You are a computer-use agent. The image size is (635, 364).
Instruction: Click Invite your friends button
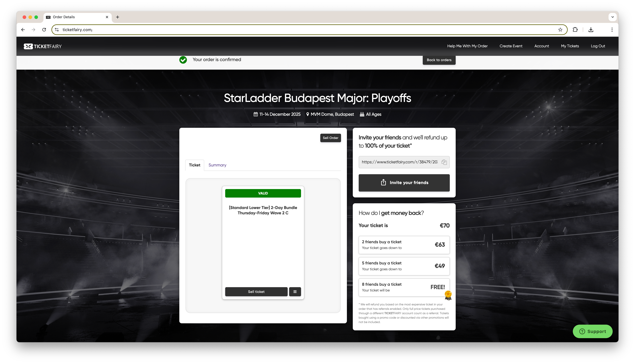coord(404,183)
